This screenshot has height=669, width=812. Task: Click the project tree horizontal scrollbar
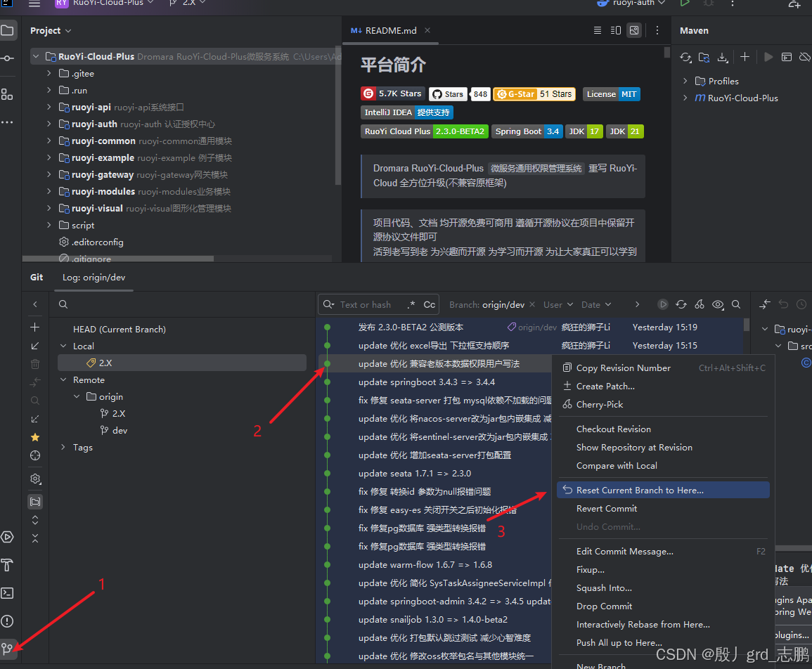118,259
